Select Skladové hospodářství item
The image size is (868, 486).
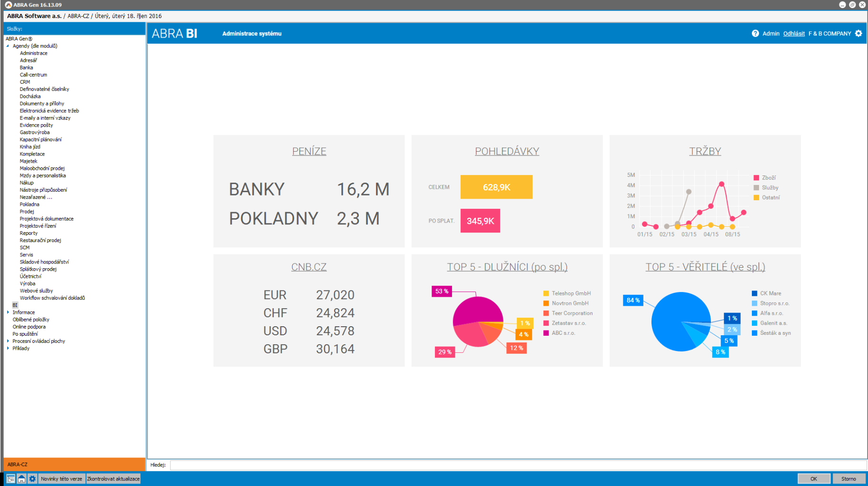[44, 262]
